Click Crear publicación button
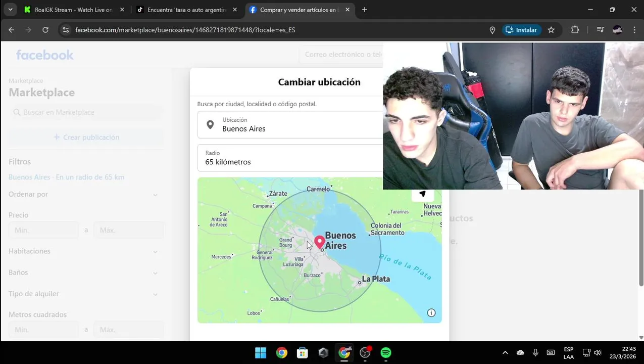Screen dimensions: 644x364 pos(86,137)
